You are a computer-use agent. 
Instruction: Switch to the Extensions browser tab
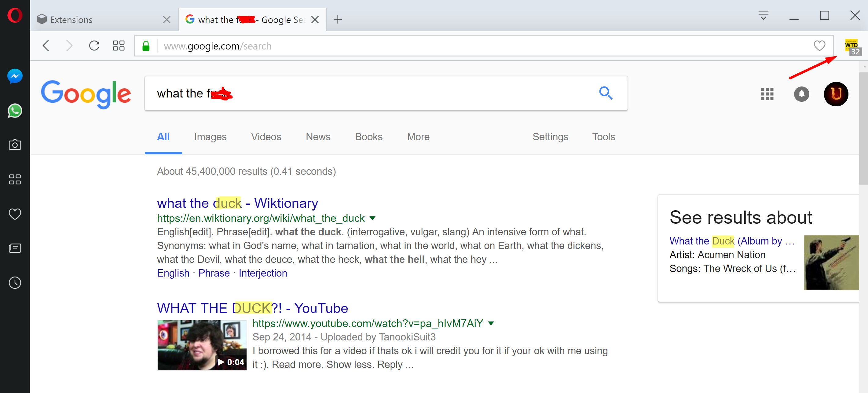point(98,20)
